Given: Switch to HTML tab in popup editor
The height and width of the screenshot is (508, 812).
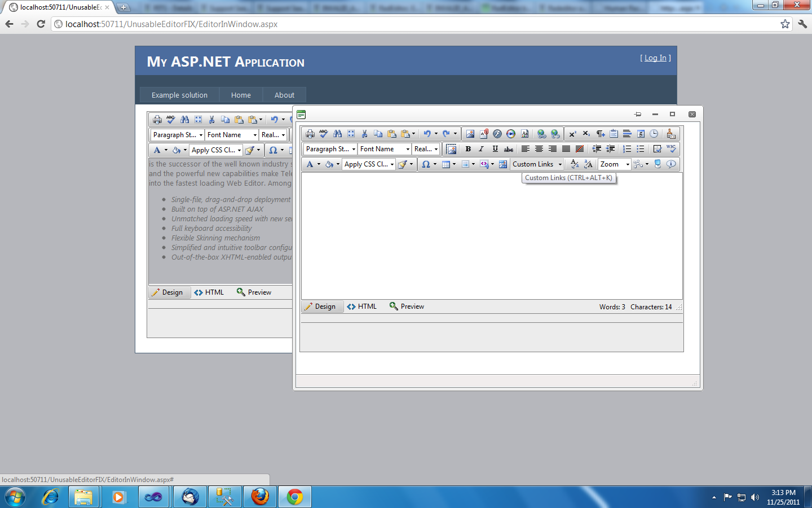Looking at the screenshot, I should click(x=362, y=306).
